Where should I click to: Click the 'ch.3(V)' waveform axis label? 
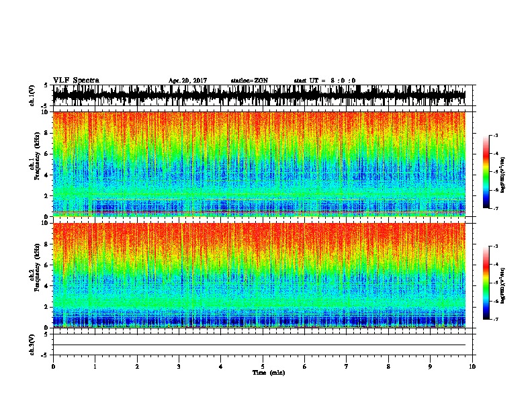pos(32,345)
